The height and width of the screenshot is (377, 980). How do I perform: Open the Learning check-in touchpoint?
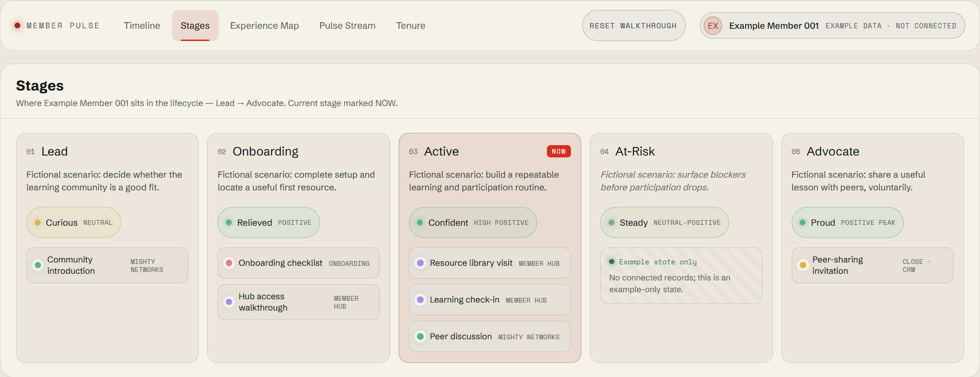point(490,300)
